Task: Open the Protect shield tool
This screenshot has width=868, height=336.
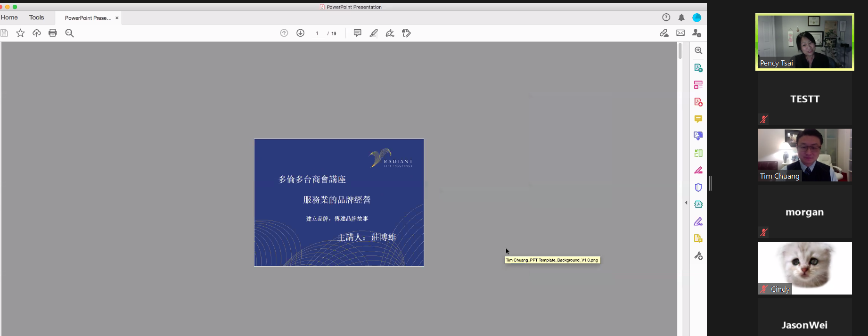Action: tap(698, 187)
